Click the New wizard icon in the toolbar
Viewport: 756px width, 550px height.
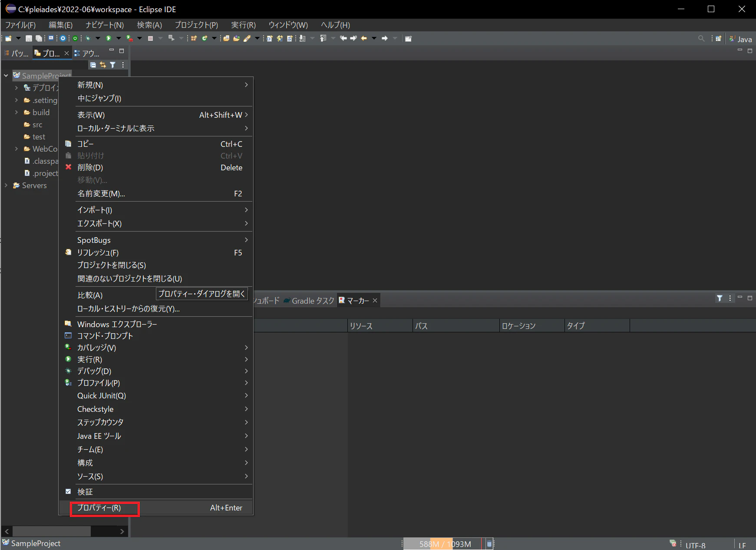[8, 38]
